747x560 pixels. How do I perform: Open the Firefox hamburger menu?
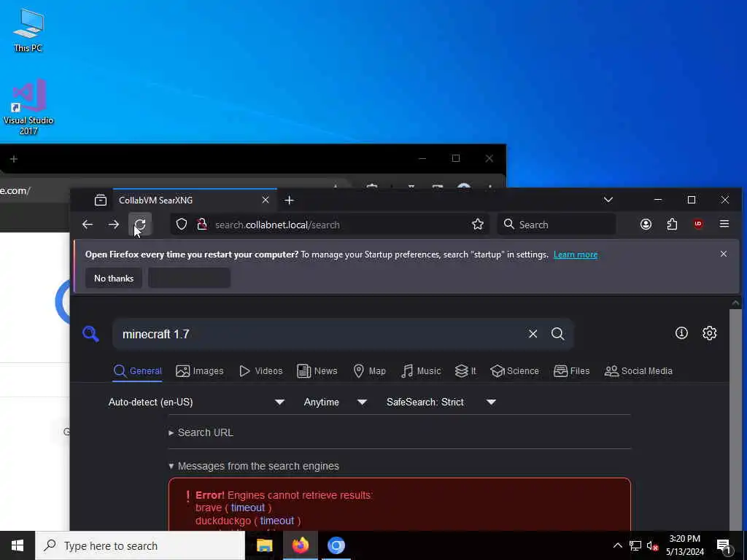[724, 224]
